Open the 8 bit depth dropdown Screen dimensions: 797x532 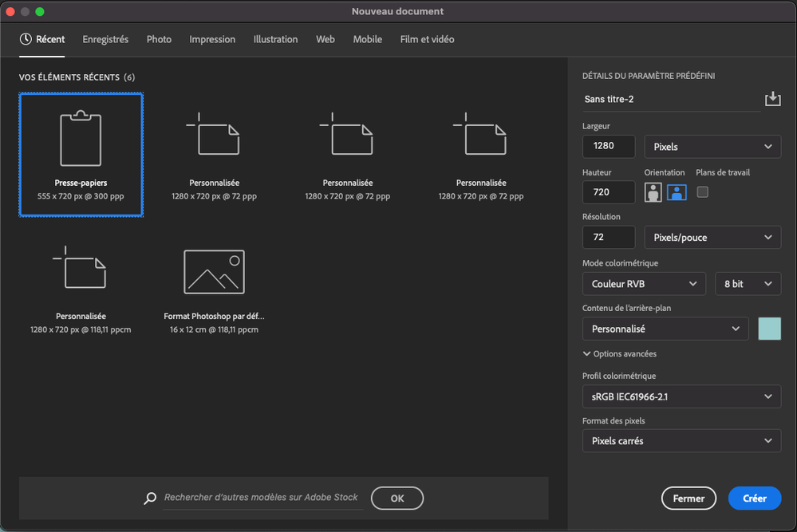[x=748, y=283]
